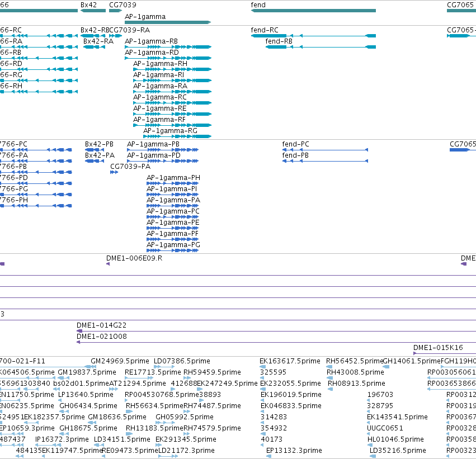
Task: Click CDS label Bx42-PA
Action: [100, 155]
